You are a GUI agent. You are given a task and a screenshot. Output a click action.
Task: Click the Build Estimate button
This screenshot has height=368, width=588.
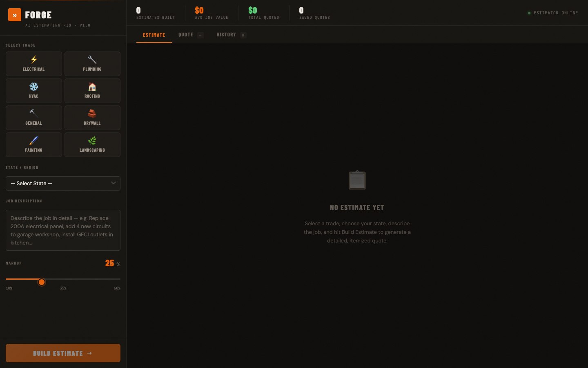click(x=63, y=353)
